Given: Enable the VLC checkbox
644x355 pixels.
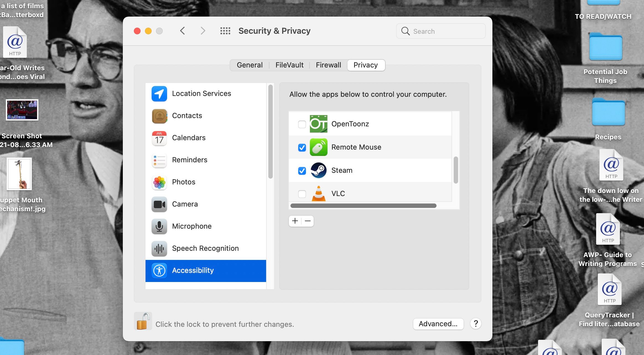Looking at the screenshot, I should pyautogui.click(x=302, y=194).
